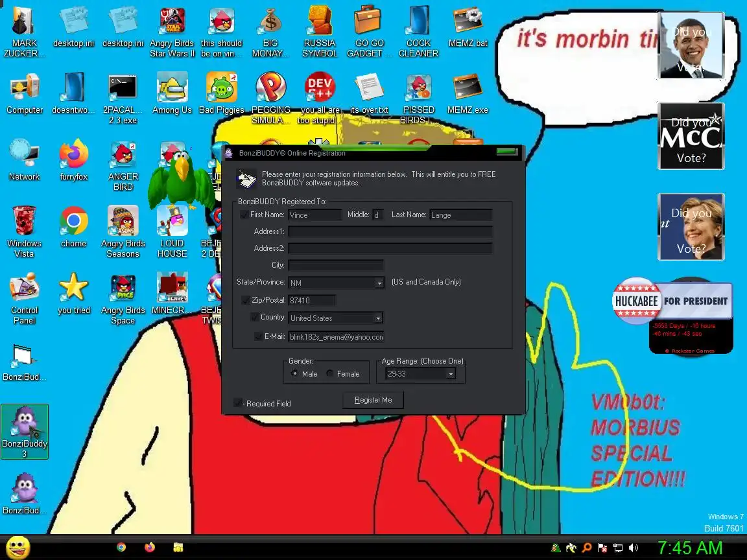
Task: Click the Zip/Postal field with 87410
Action: (x=312, y=300)
